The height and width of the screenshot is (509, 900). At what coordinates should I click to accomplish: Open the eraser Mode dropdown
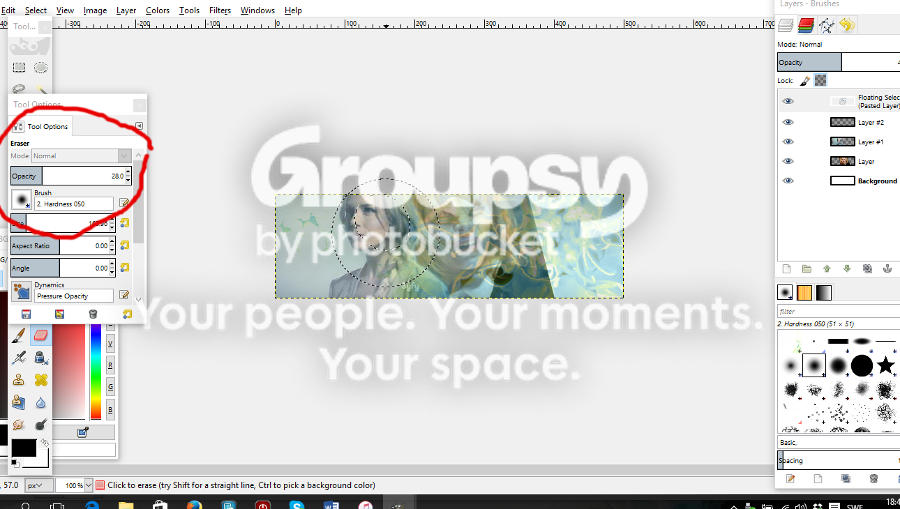[x=82, y=156]
